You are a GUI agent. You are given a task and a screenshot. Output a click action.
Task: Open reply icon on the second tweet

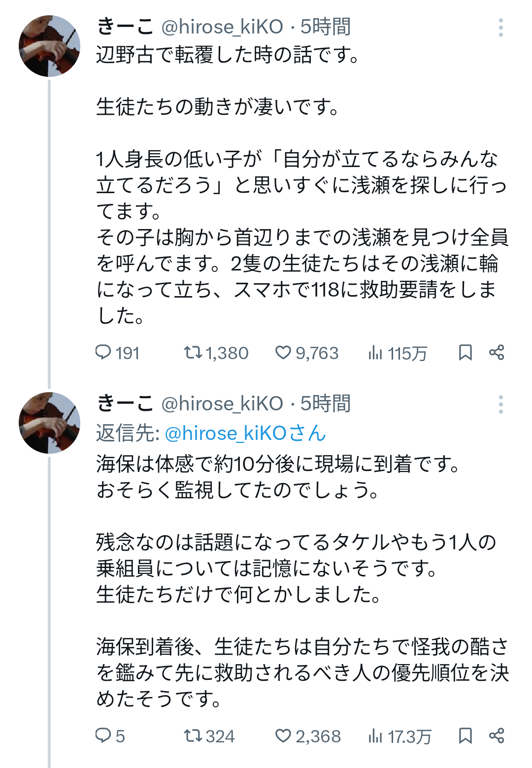(103, 736)
